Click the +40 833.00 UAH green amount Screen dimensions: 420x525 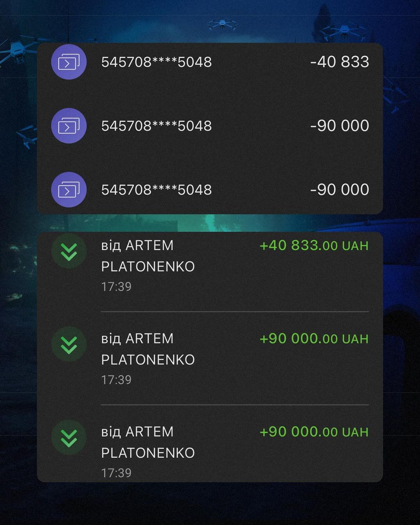(x=314, y=245)
